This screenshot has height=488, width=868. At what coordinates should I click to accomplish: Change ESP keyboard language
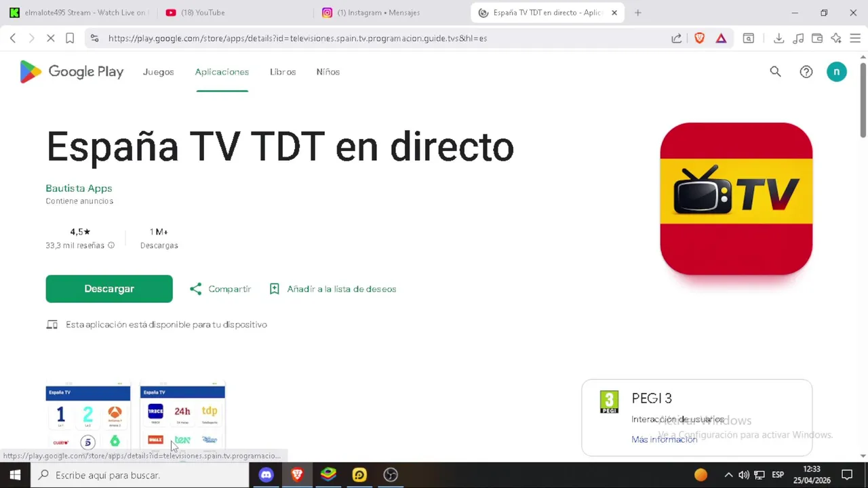tap(778, 475)
